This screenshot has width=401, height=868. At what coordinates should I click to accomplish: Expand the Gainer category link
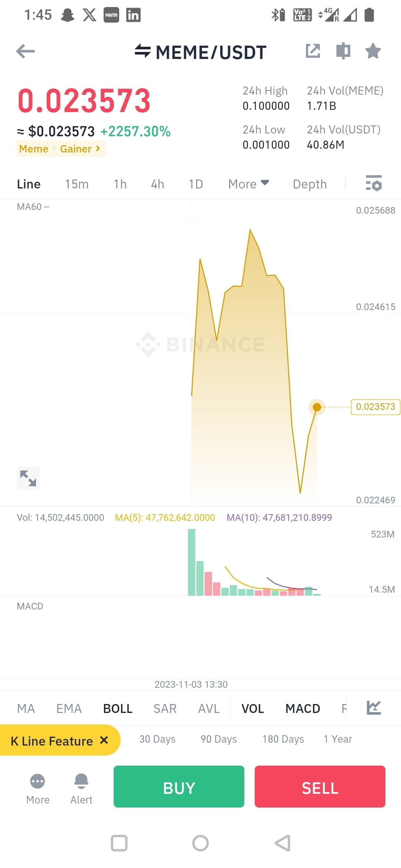(x=79, y=149)
